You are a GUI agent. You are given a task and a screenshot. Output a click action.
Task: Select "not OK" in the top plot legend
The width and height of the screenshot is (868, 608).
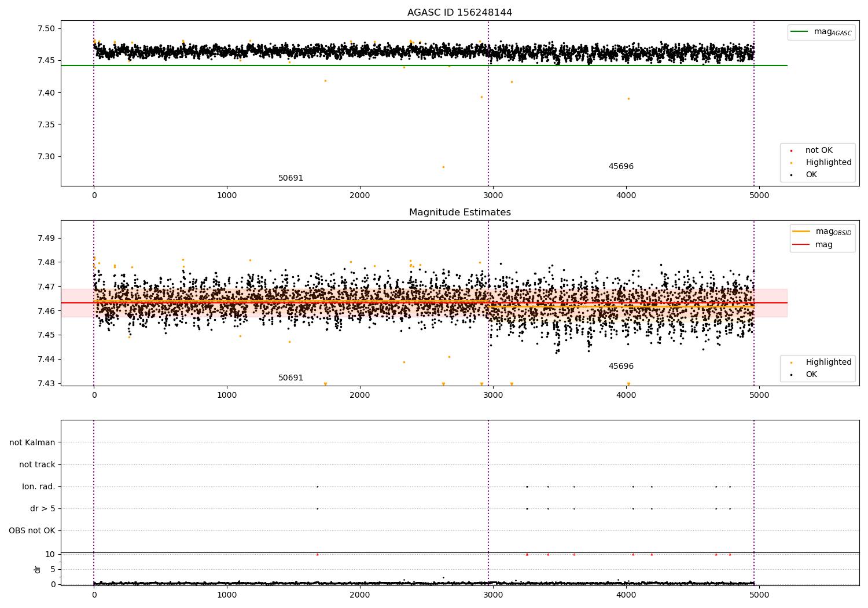point(819,151)
